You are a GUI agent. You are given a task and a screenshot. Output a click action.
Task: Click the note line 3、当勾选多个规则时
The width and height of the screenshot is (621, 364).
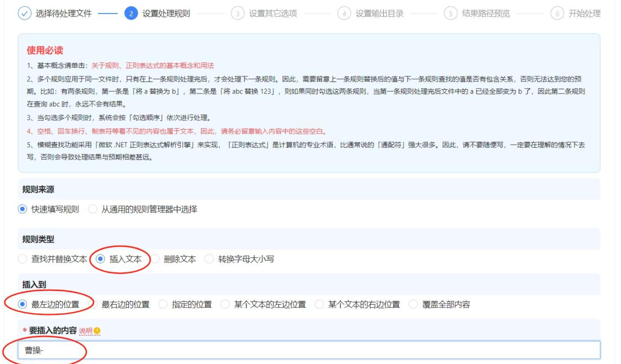(119, 118)
